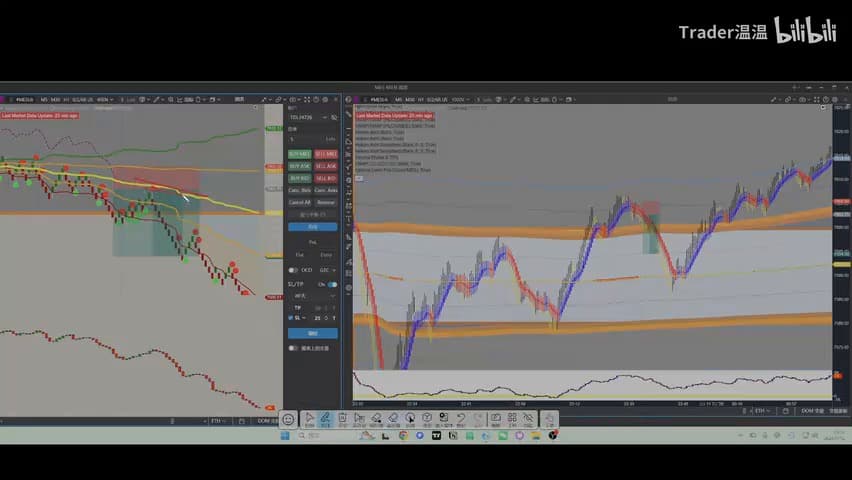Open the four-square grid icon in annotation bar
This screenshot has width=852, height=480.
point(512,419)
